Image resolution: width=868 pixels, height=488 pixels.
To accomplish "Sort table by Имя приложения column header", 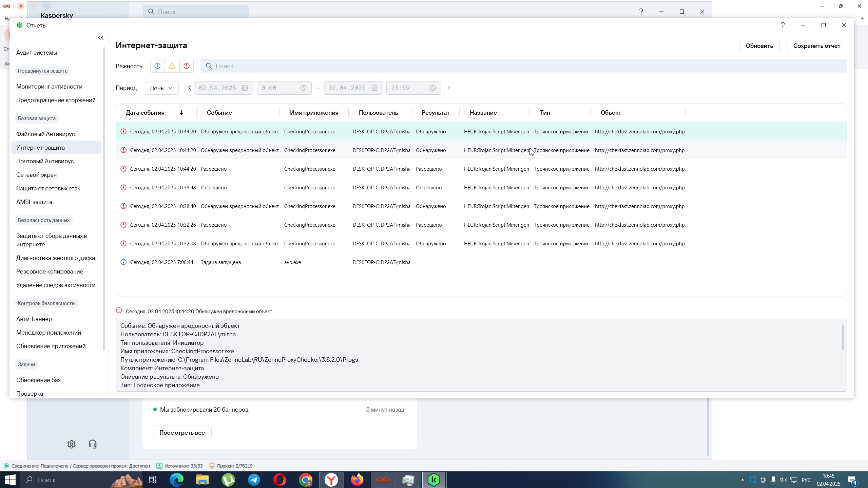I will tap(314, 113).
